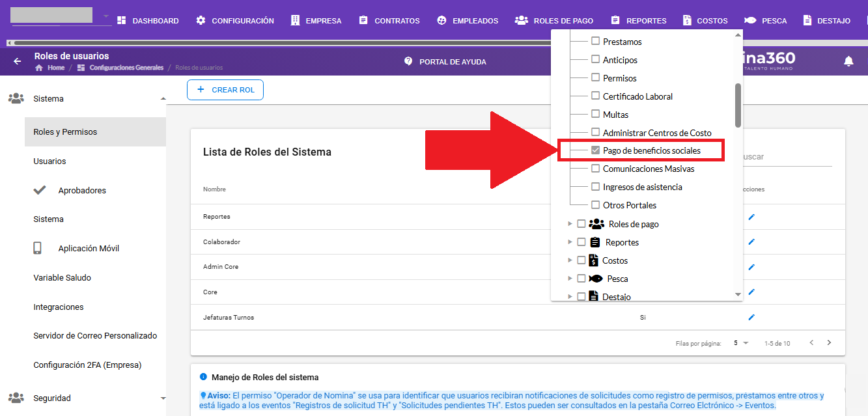Viewport: 868px width, 416px height.
Task: Click the info icon beside Manejo de Roles
Action: (x=203, y=377)
